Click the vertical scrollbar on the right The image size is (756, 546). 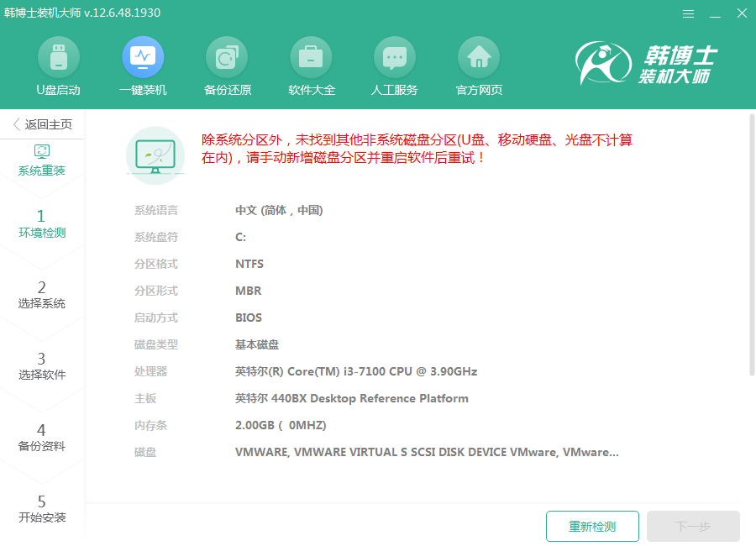click(x=751, y=244)
